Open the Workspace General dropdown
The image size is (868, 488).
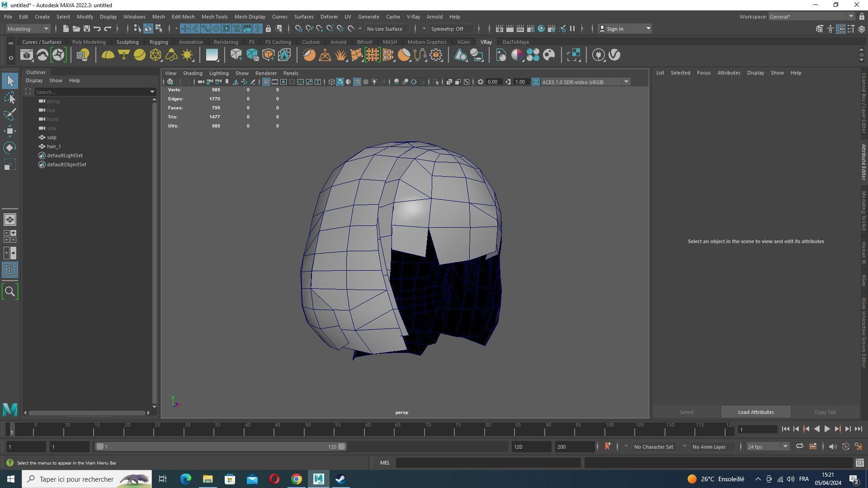(x=811, y=17)
